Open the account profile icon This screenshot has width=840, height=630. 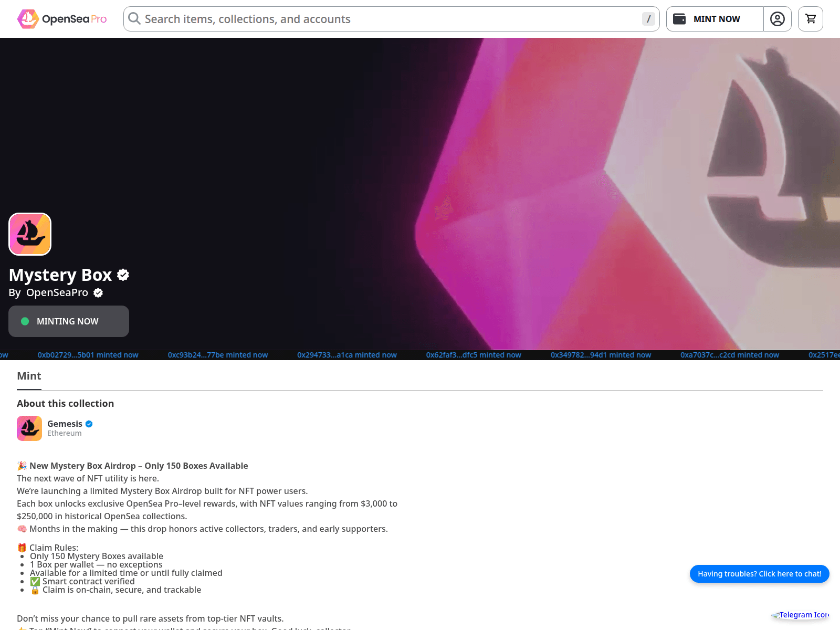[x=778, y=19]
